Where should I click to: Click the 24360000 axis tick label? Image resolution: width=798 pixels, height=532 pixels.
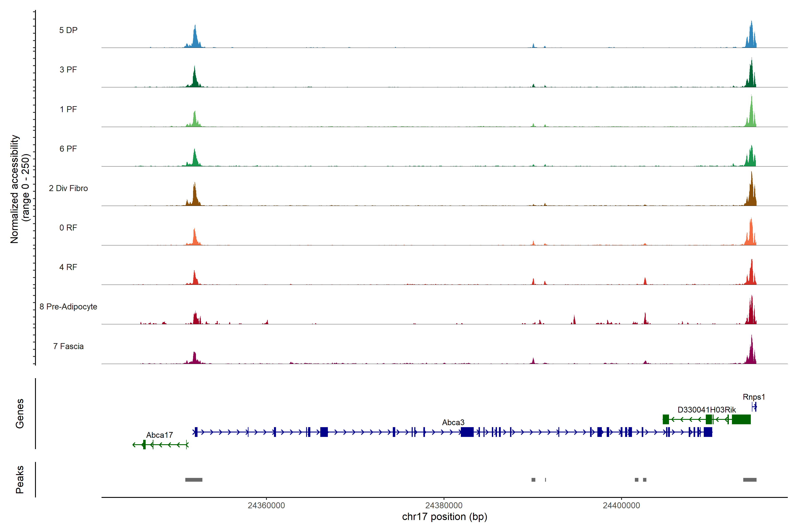266,506
